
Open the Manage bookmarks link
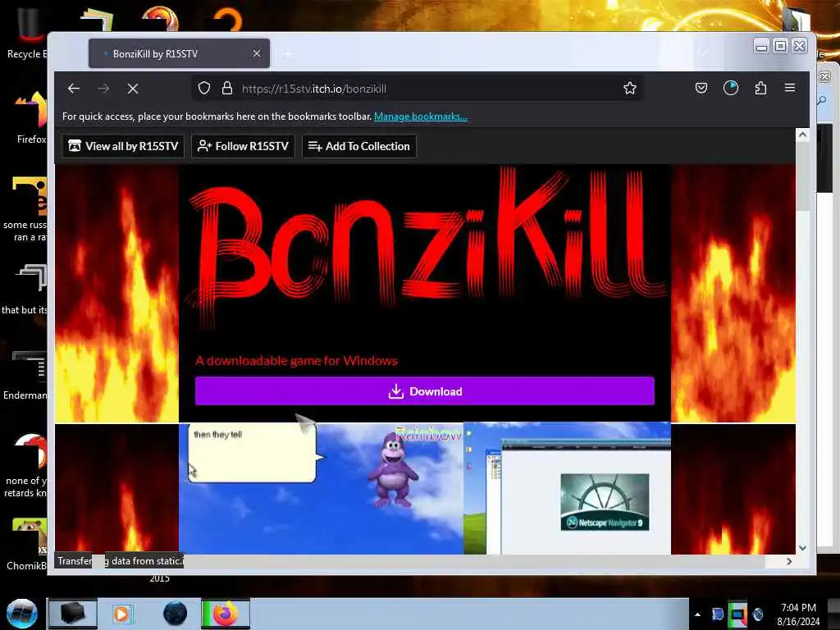421,116
